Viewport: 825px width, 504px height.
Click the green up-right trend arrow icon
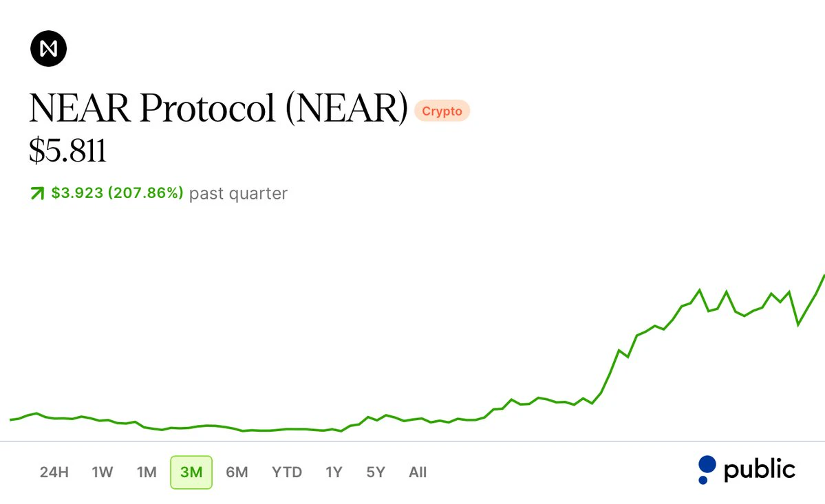point(37,193)
